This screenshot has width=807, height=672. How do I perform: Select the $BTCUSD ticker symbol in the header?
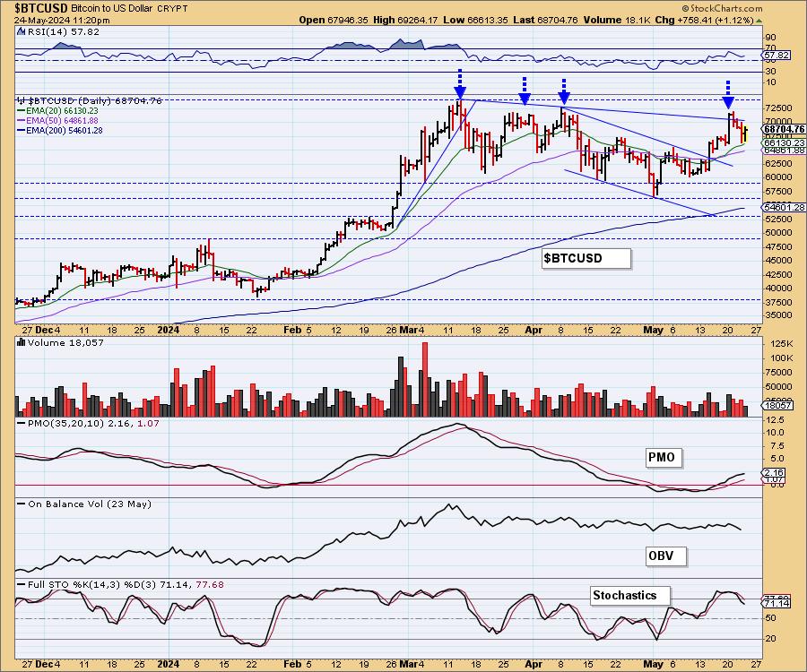coord(40,8)
